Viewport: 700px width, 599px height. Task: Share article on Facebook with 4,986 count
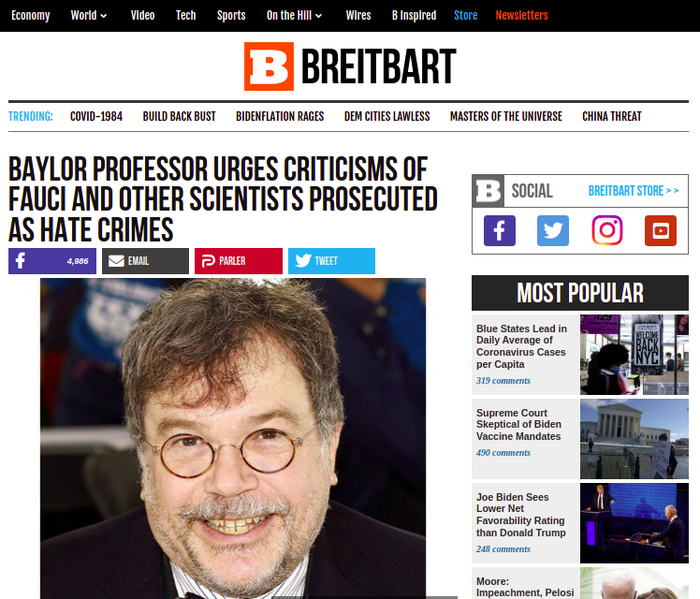(52, 261)
